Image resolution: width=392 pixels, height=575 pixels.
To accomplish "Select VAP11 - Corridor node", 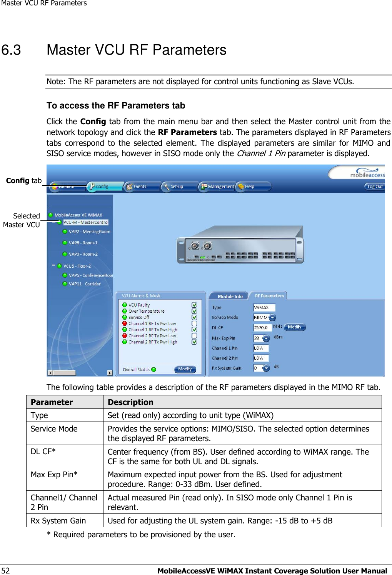I will pos(85,284).
